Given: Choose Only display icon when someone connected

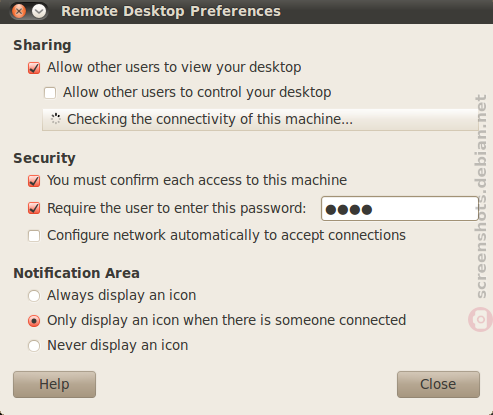Looking at the screenshot, I should (x=34, y=321).
